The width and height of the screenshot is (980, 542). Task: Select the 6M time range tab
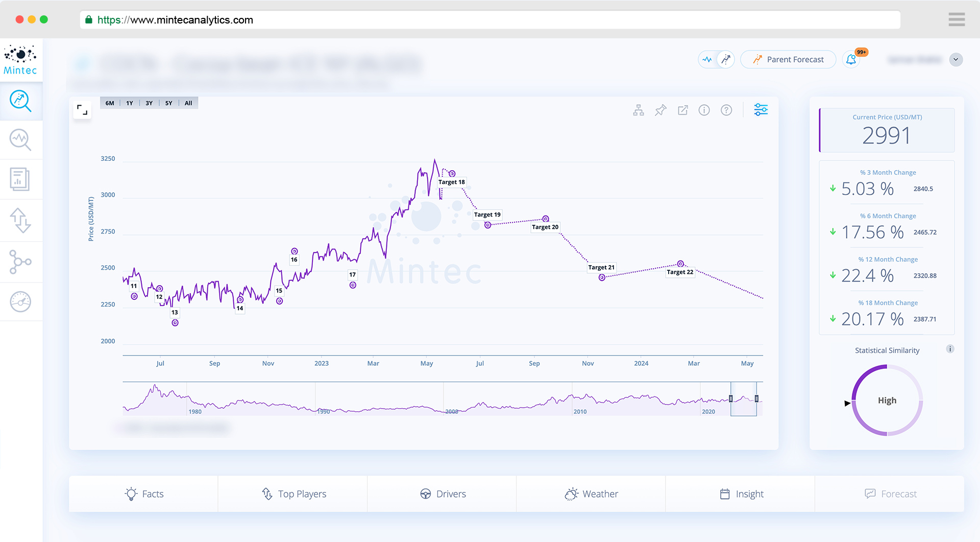point(109,103)
